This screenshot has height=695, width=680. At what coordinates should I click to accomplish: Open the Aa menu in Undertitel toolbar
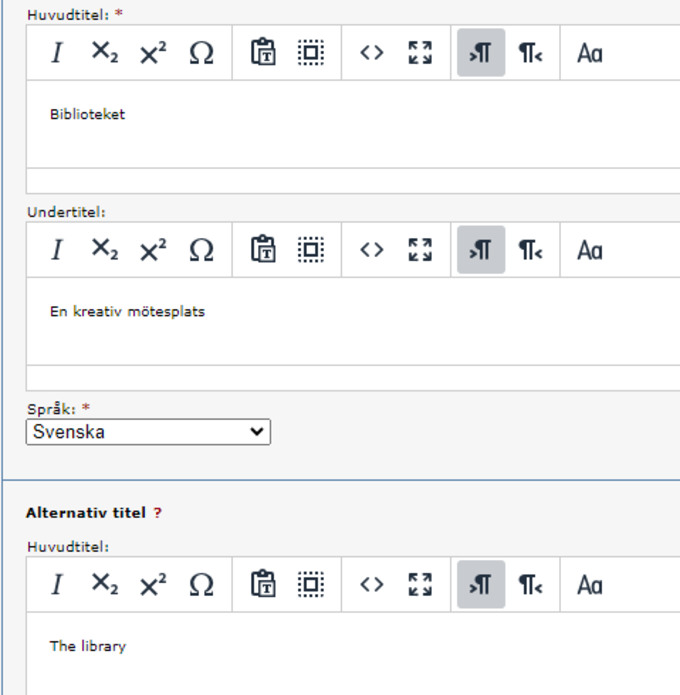click(590, 250)
